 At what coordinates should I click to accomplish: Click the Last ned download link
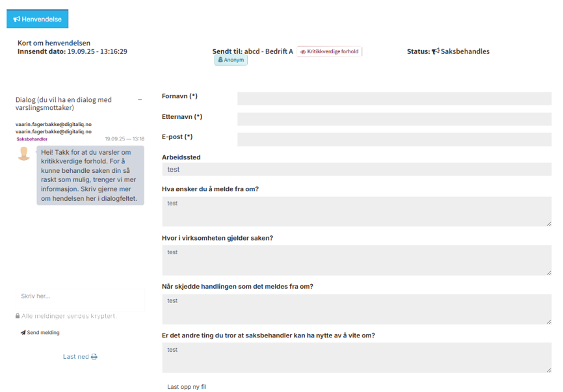75,357
